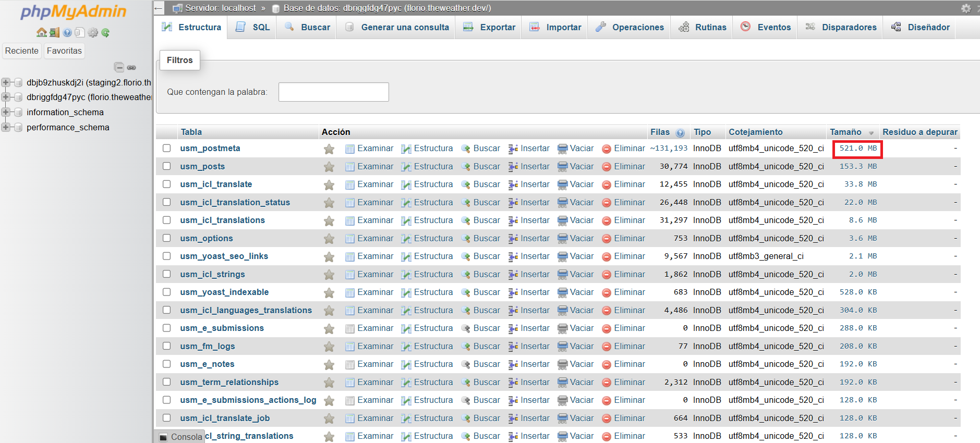Expand the performance_schema database node
The image size is (980, 443).
pyautogui.click(x=6, y=127)
